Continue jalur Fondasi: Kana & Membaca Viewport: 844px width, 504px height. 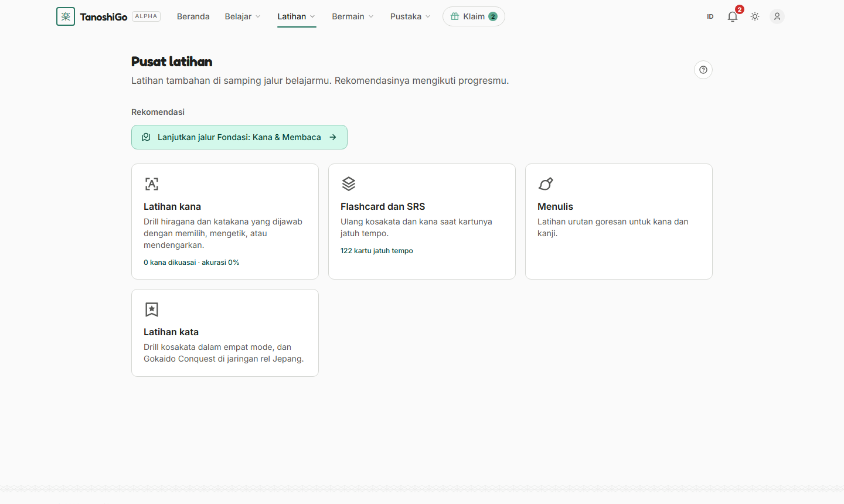click(x=239, y=137)
